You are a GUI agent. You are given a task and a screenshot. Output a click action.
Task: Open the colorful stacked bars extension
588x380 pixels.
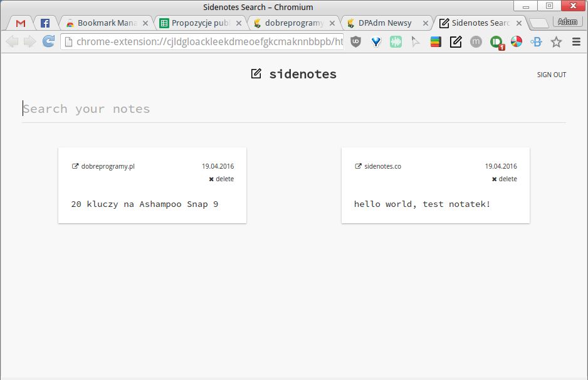click(x=436, y=41)
